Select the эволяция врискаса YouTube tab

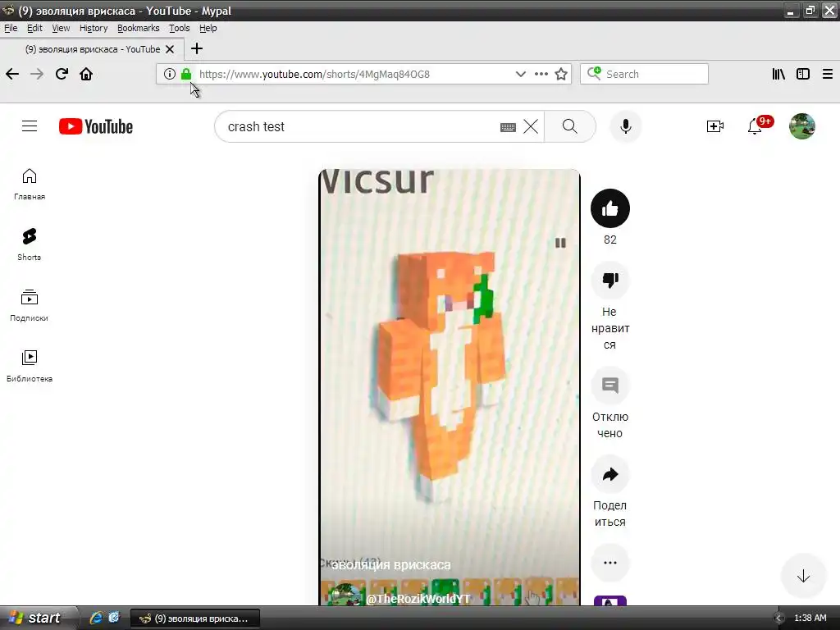(x=92, y=49)
